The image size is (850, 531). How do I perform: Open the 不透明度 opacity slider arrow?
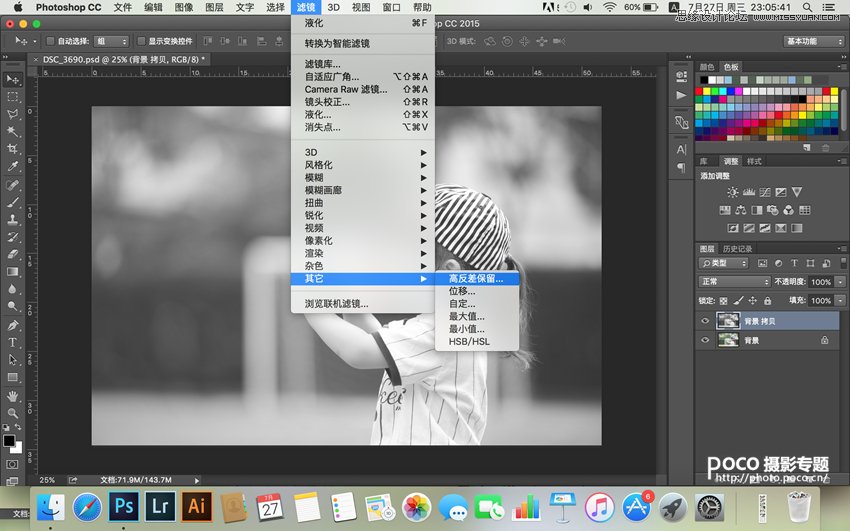(x=840, y=282)
